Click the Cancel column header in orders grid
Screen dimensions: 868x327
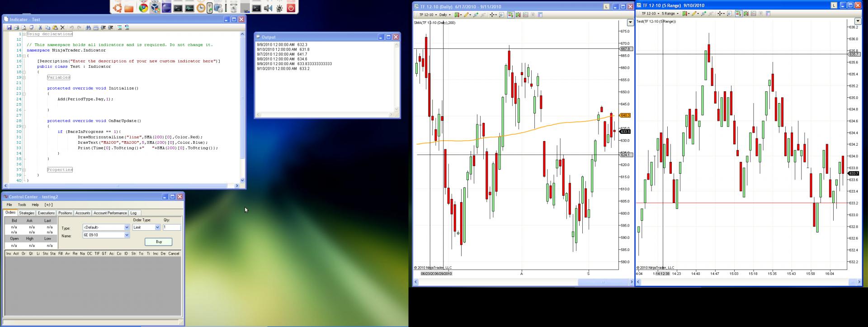174,254
